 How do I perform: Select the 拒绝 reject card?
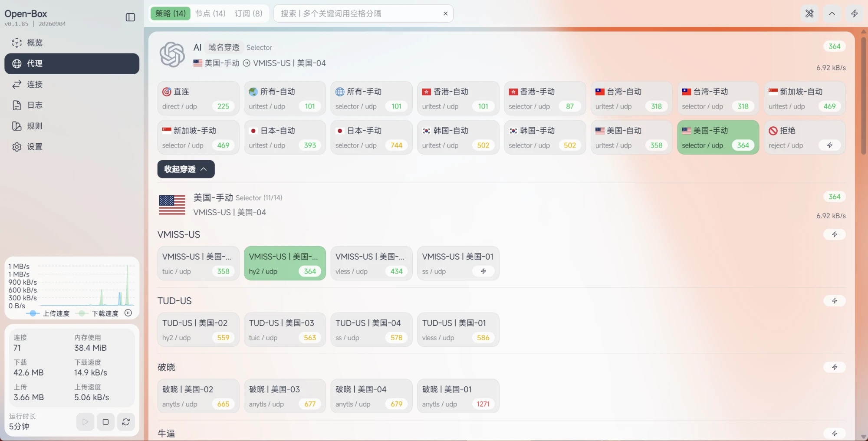click(x=805, y=137)
